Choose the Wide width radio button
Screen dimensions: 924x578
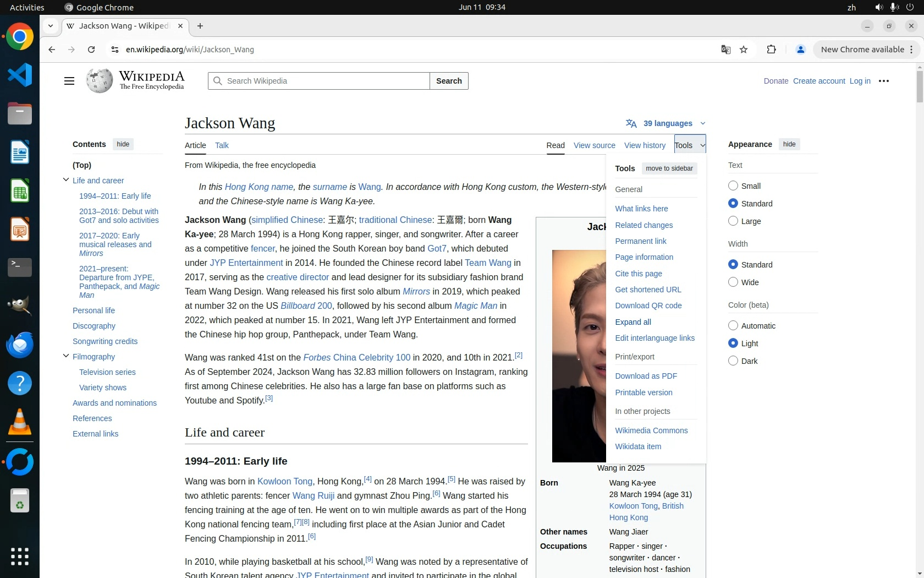733,282
